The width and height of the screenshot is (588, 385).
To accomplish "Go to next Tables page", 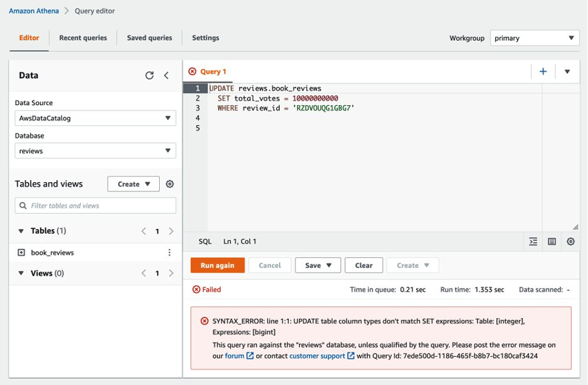I will [171, 231].
